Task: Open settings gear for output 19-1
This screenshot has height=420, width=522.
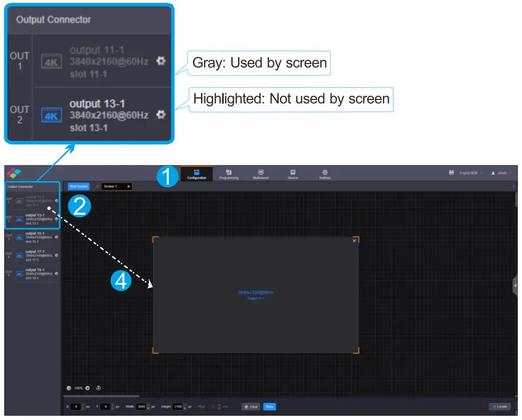Action: (x=56, y=274)
